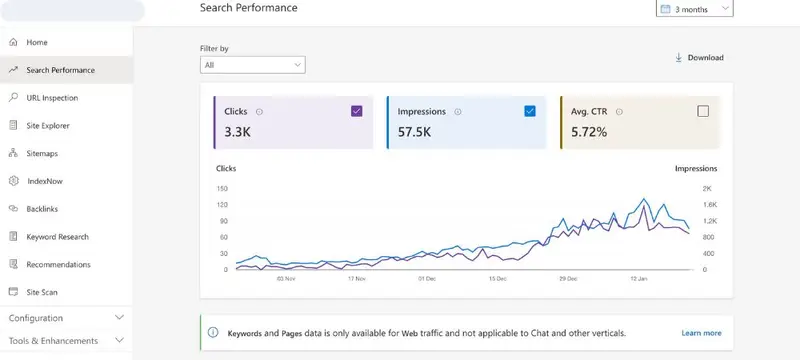Image resolution: width=800 pixels, height=360 pixels.
Task: Click the Site Scan icon
Action: (13, 292)
